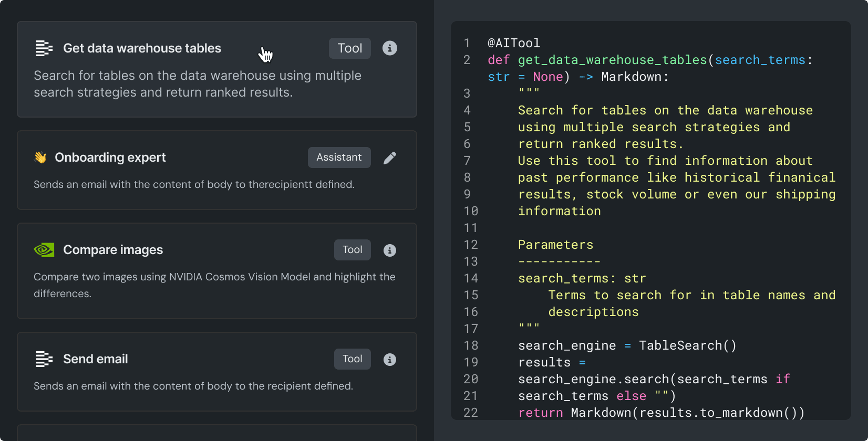Screen dimensions: 868x441
Task: Click the dashed underline on code line 13
Action: 559,261
